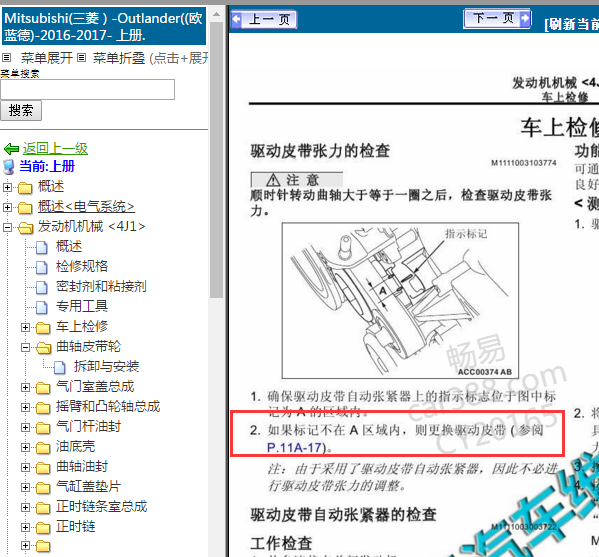Open the 检修规格 page
This screenshot has height=557, width=599.
82,266
